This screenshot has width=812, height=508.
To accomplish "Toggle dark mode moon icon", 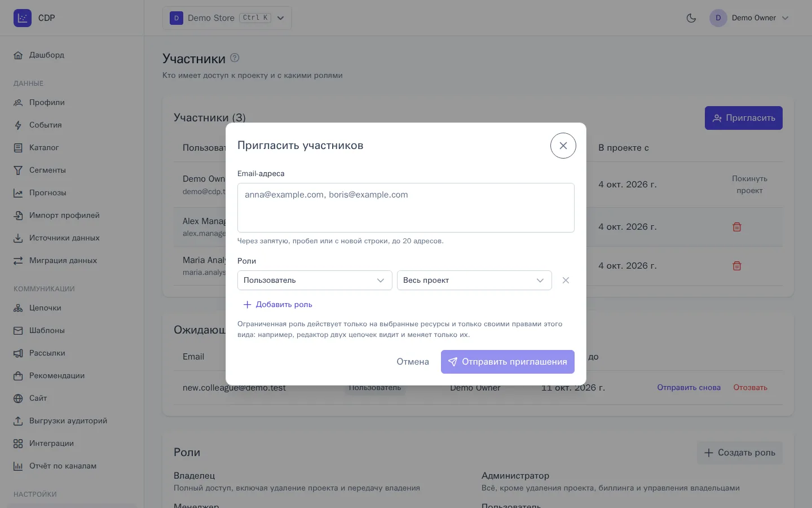I will [691, 18].
